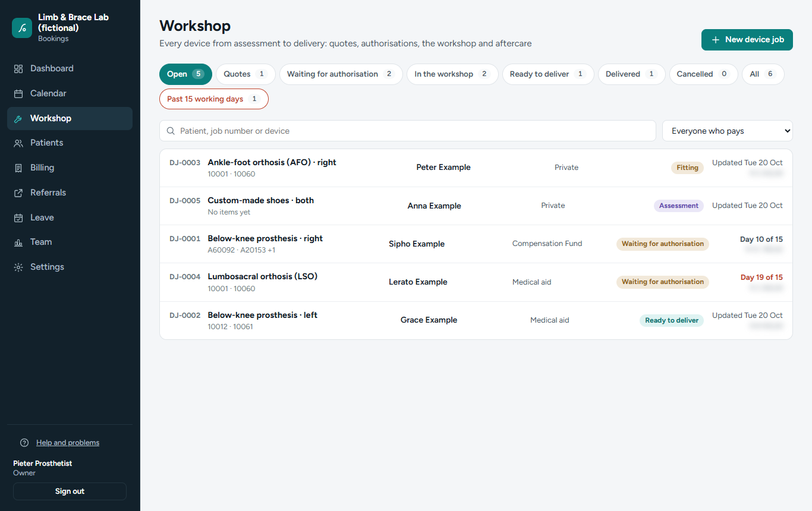Open Settings from the sidebar
The image size is (812, 511).
70,267
